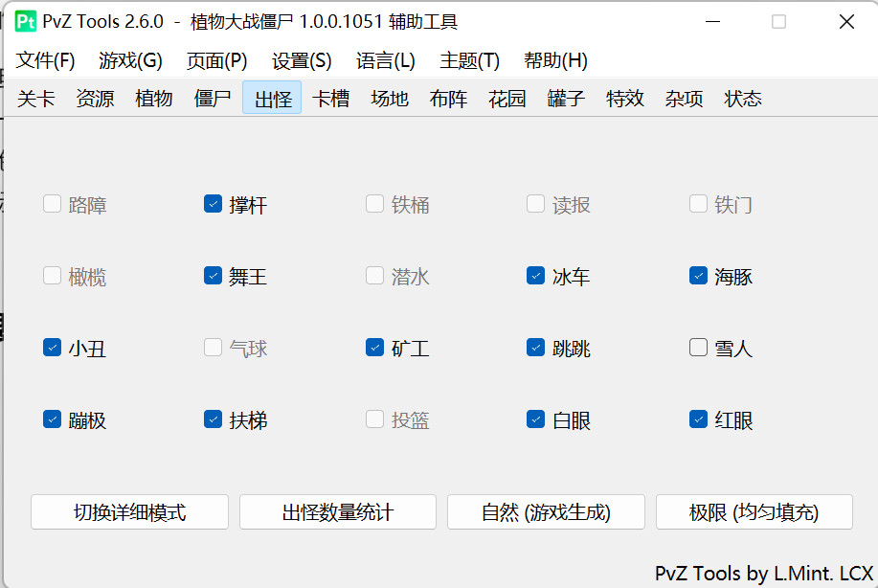Uncheck the 红眼 checkbox

698,418
